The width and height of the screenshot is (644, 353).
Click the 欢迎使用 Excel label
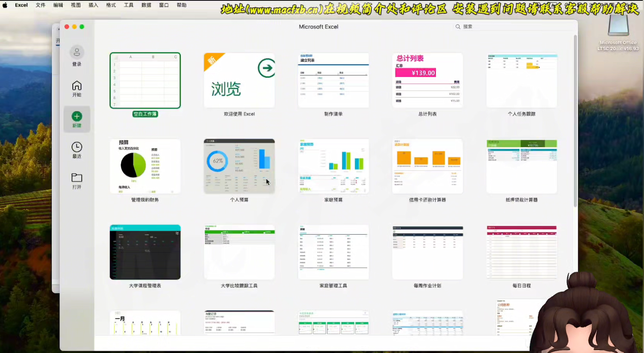[239, 114]
